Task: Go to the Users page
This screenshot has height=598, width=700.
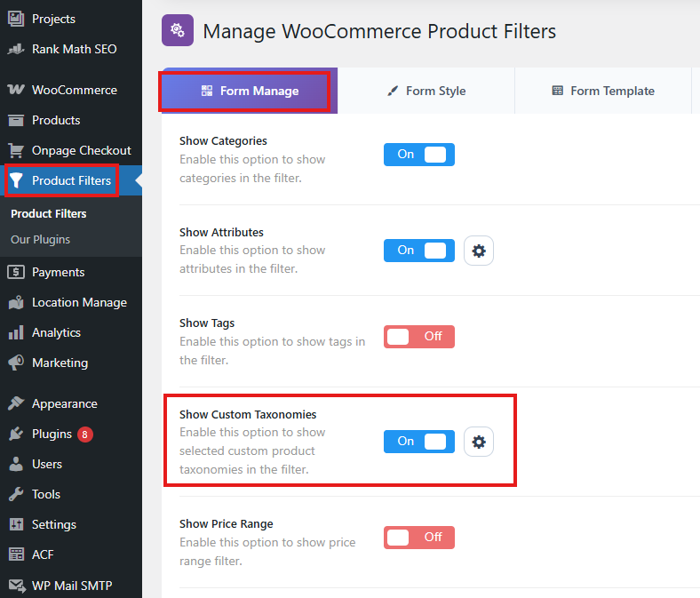Action: [x=71, y=464]
